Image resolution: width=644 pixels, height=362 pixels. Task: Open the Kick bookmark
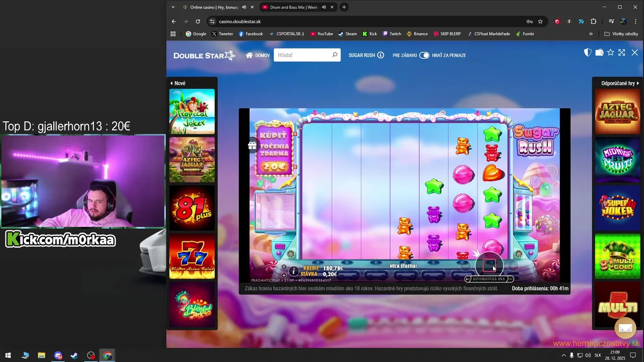tap(369, 34)
